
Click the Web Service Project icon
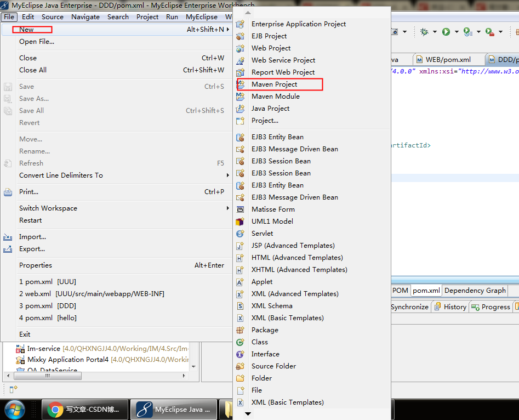click(240, 60)
